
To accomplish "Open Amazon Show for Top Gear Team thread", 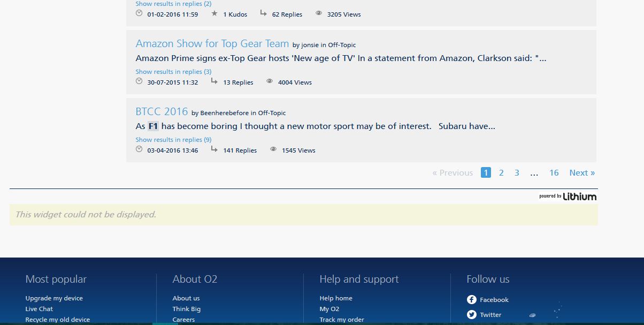I will click(212, 44).
